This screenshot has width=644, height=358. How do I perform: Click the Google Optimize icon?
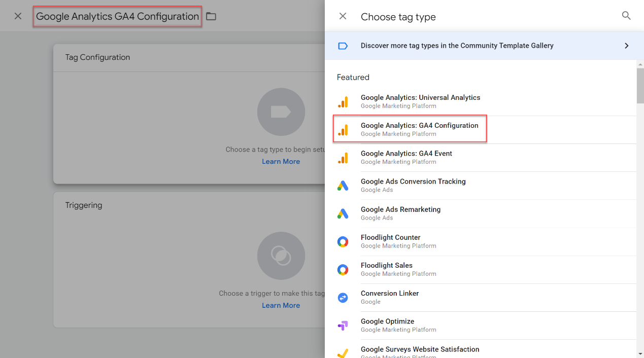pos(343,326)
